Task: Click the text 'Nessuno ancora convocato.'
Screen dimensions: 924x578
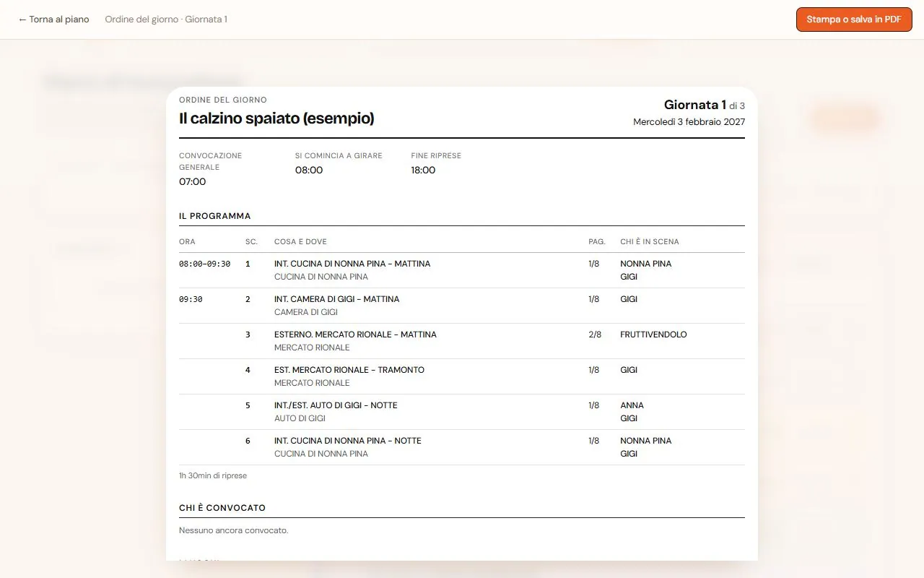Action: click(x=233, y=530)
